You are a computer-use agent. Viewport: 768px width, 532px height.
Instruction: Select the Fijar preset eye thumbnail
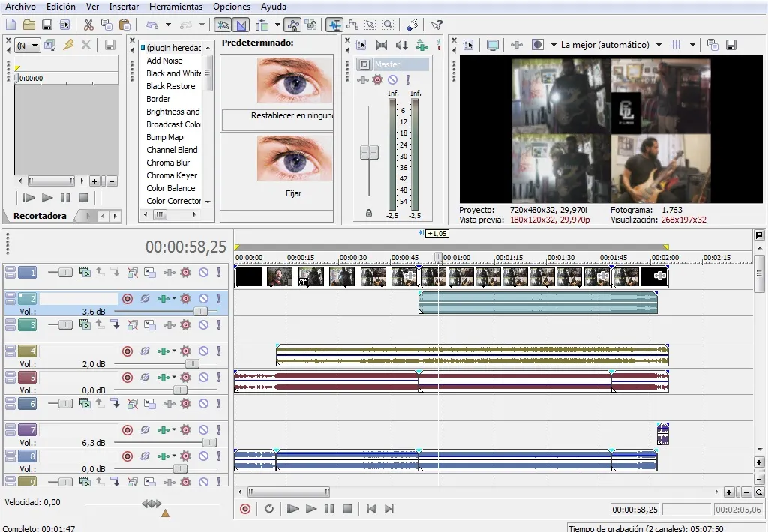[293, 159]
